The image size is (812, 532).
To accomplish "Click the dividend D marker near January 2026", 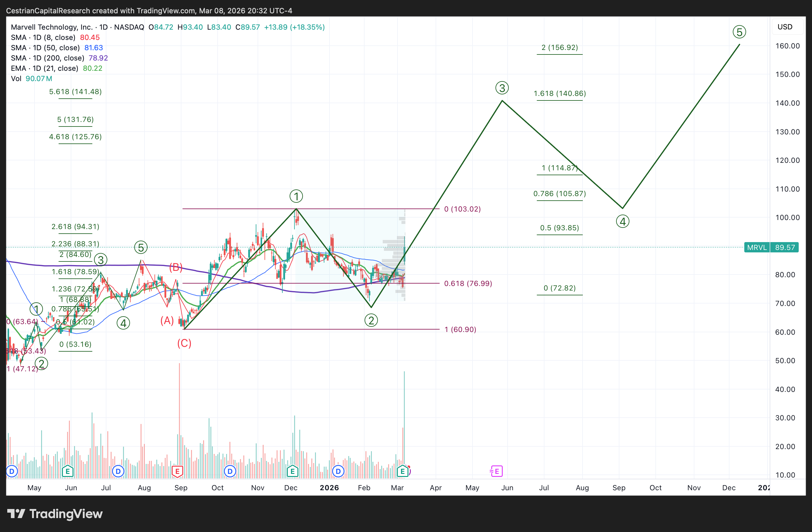I will [x=338, y=471].
